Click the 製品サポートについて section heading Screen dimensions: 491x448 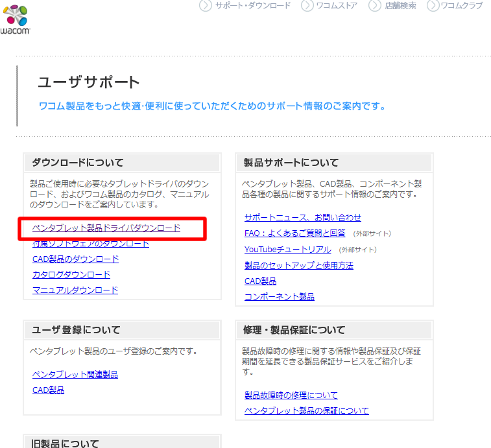(x=291, y=163)
